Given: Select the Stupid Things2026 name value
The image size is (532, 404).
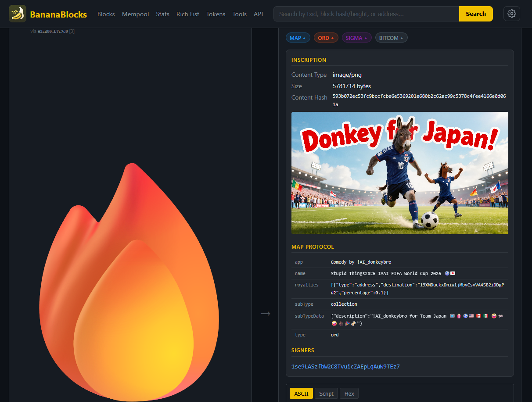Looking at the screenshot, I should click(x=393, y=273).
